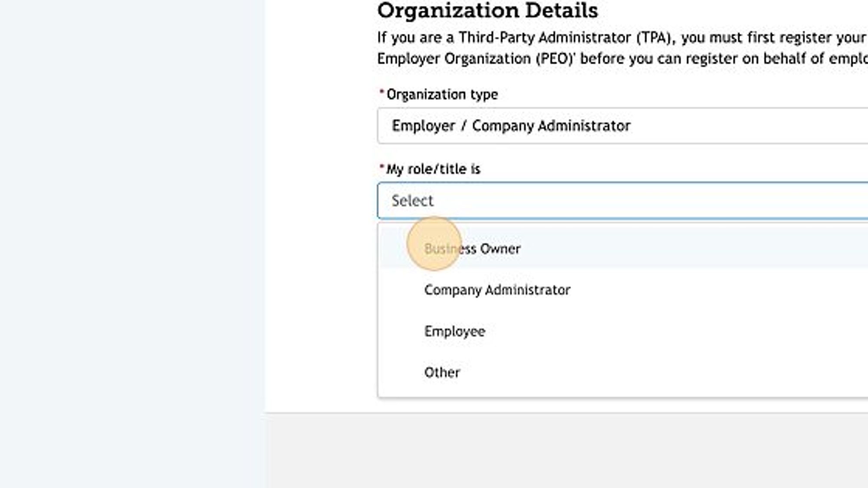
Task: Click the highlighted "Business Owner" list item
Action: pos(471,249)
